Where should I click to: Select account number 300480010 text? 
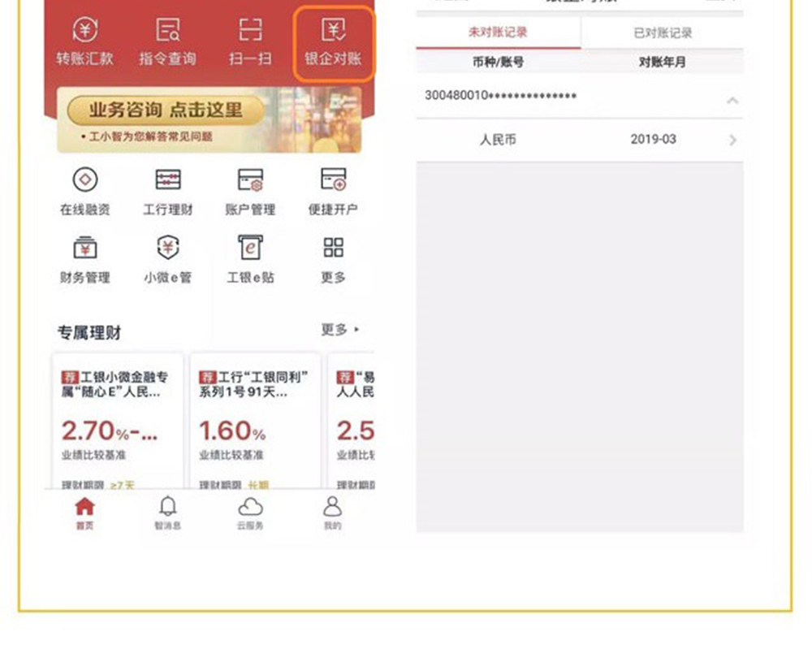(x=501, y=95)
